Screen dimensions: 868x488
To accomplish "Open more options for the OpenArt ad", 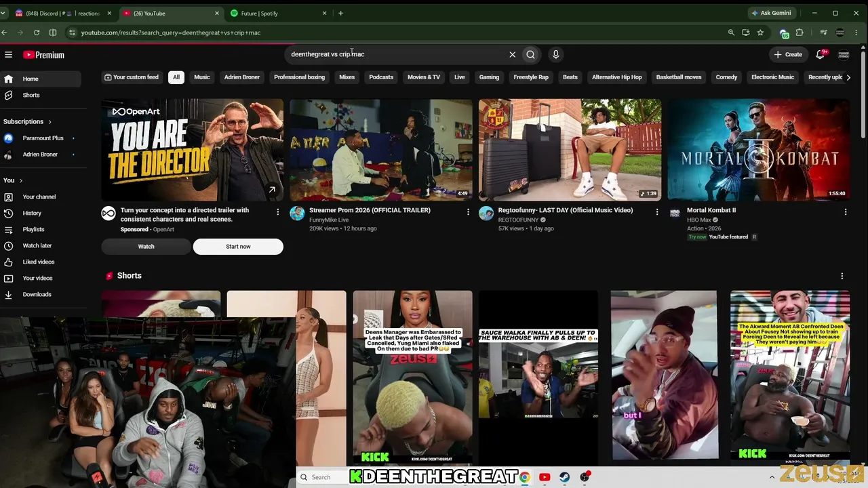I will tap(277, 212).
